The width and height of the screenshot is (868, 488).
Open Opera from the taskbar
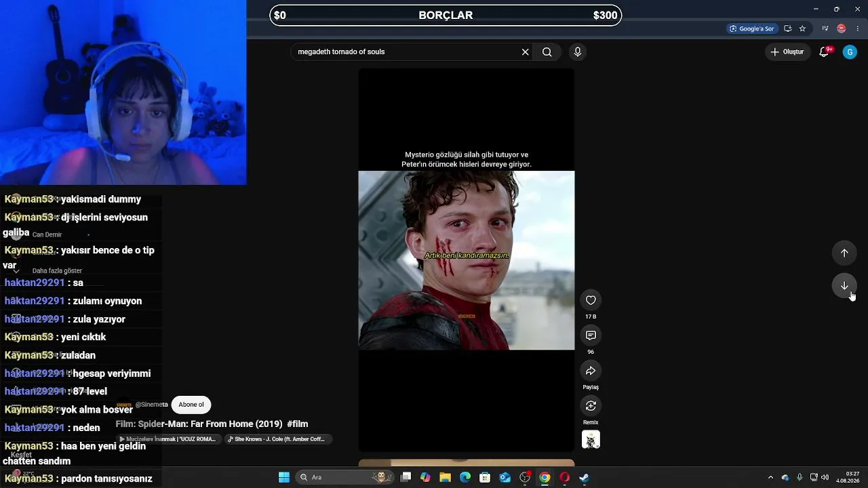564,477
